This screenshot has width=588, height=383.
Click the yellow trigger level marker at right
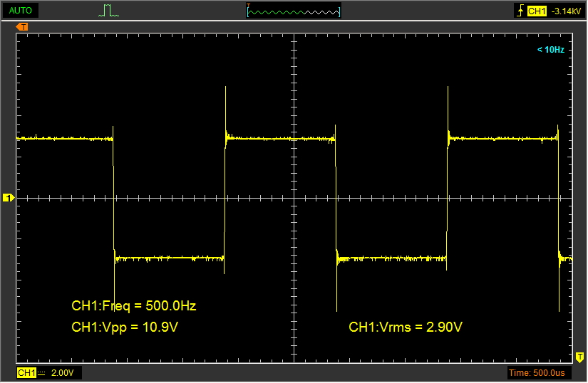point(579,357)
